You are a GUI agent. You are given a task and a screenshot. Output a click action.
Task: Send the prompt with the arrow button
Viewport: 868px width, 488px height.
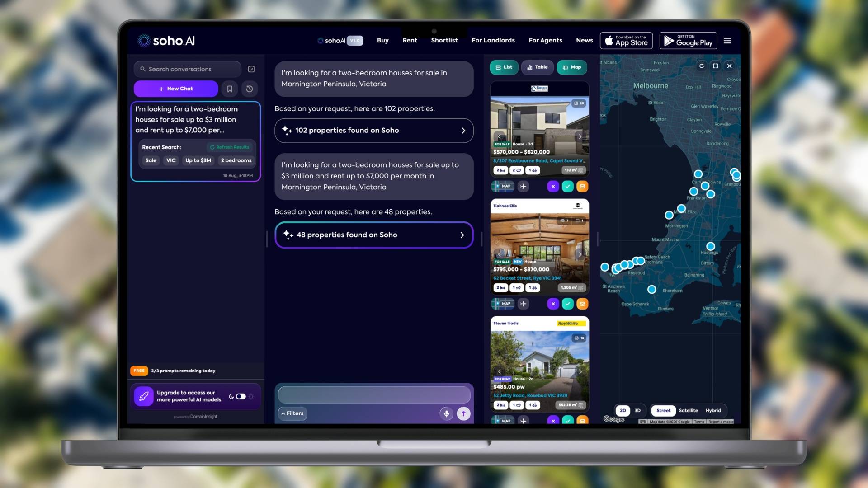pyautogui.click(x=463, y=413)
